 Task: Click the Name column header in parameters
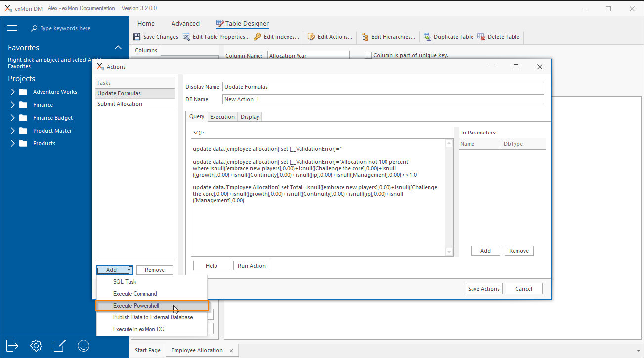click(480, 144)
